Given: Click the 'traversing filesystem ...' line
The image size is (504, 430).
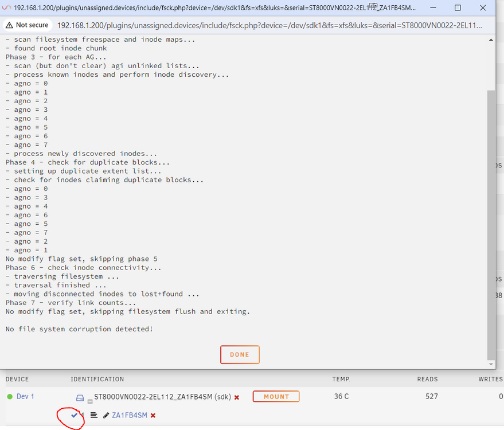Looking at the screenshot, I should [62, 276].
